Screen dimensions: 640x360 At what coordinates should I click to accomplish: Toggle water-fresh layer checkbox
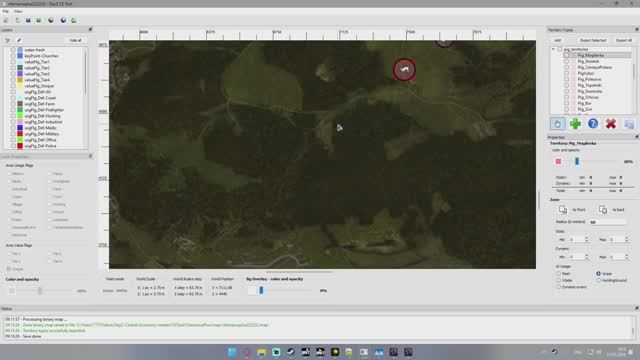(13, 50)
